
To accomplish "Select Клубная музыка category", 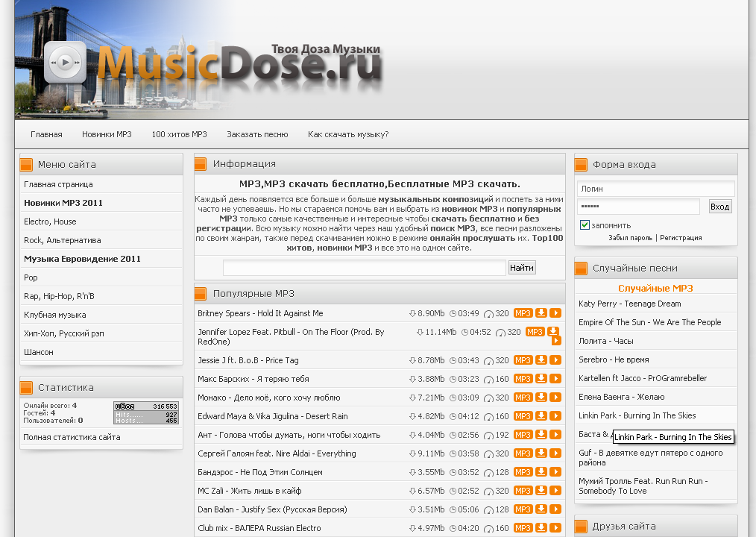I will tap(55, 315).
